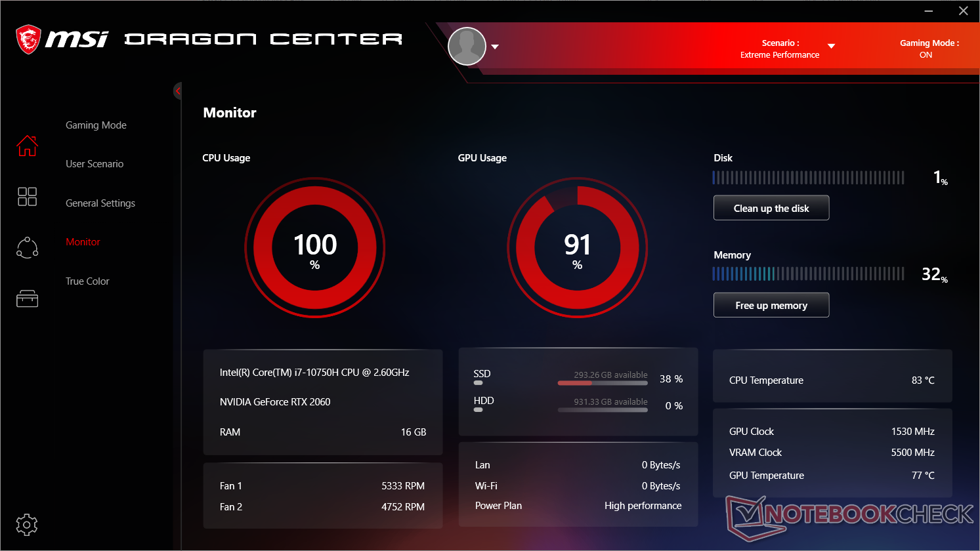Click the Memory 32% reading
Image resolution: width=980 pixels, height=551 pixels.
935,275
